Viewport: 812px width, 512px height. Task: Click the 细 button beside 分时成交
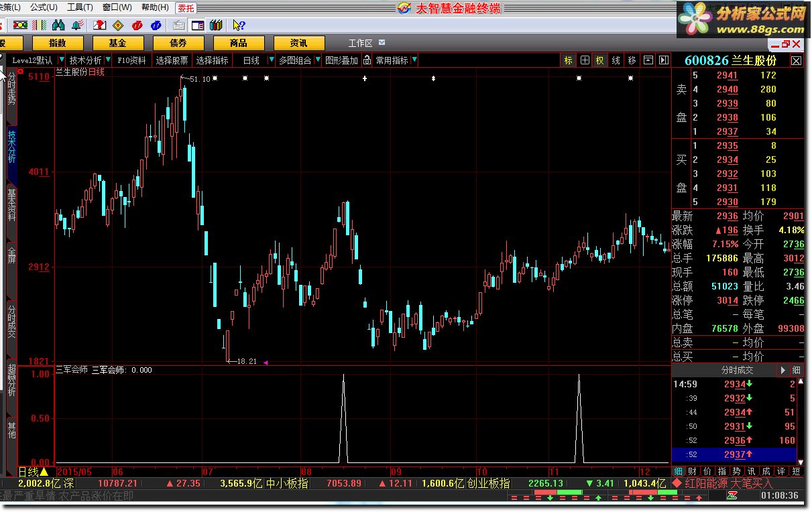(x=796, y=370)
